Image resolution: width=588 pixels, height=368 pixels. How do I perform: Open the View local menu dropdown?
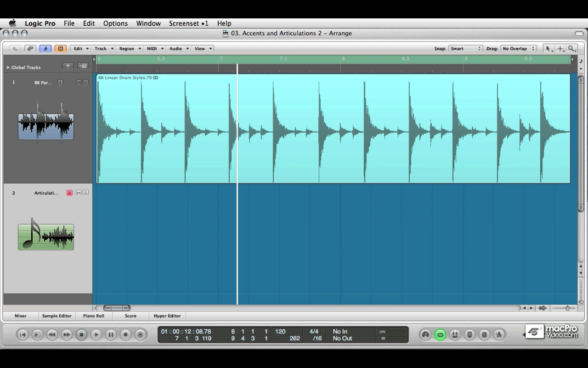point(202,48)
